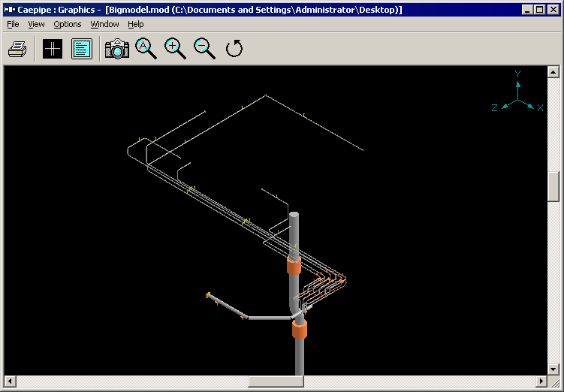564x392 pixels.
Task: Open the list window with the cyan document icon
Action: (x=82, y=49)
